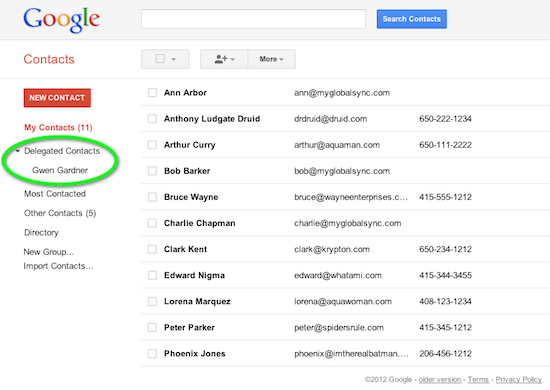The width and height of the screenshot is (550, 390).
Task: Check the Anthony Ludgate Druid checkbox
Action: coord(152,119)
